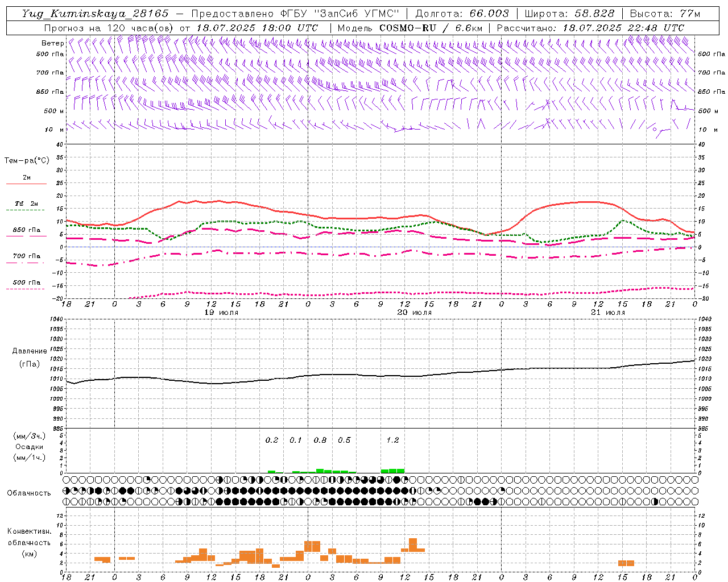This screenshot has height=582, width=728.
Task: Click the Тем-ра(°C) axis title
Action: point(27,161)
